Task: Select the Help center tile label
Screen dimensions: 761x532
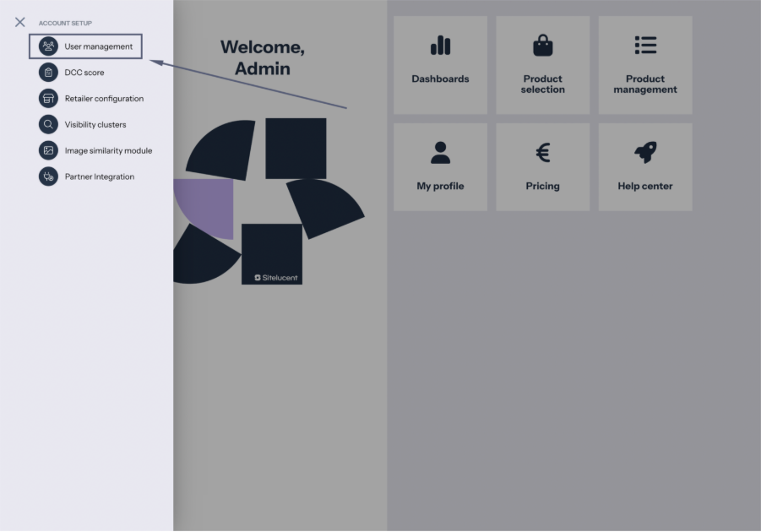Action: click(645, 187)
